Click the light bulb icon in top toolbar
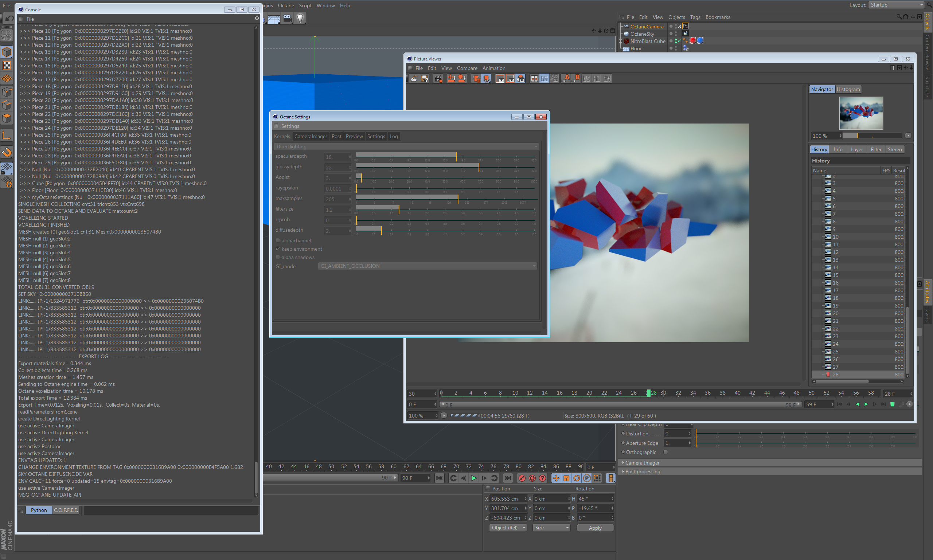The width and height of the screenshot is (933, 560). (x=300, y=18)
